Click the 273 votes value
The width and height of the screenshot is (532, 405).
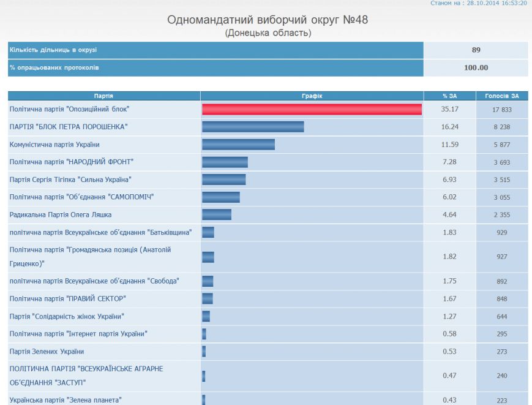pos(502,352)
